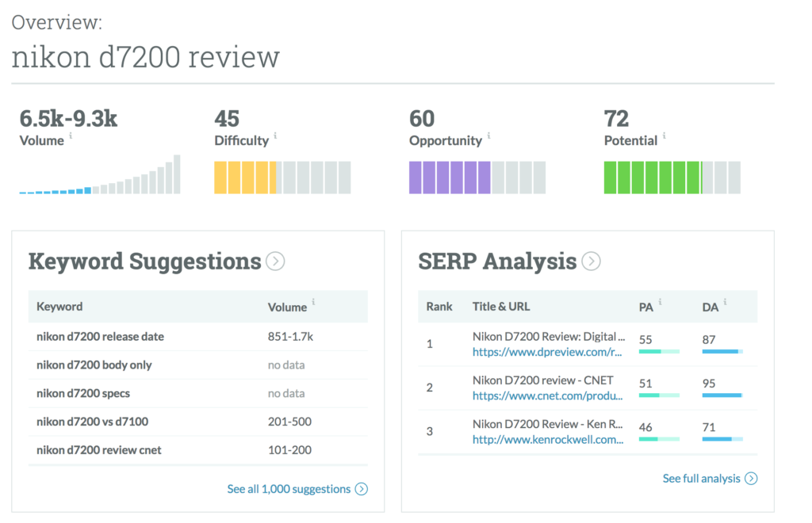The height and width of the screenshot is (523, 812).
Task: Click title Nikon D7200 Review - Ken R...
Action: click(x=547, y=425)
